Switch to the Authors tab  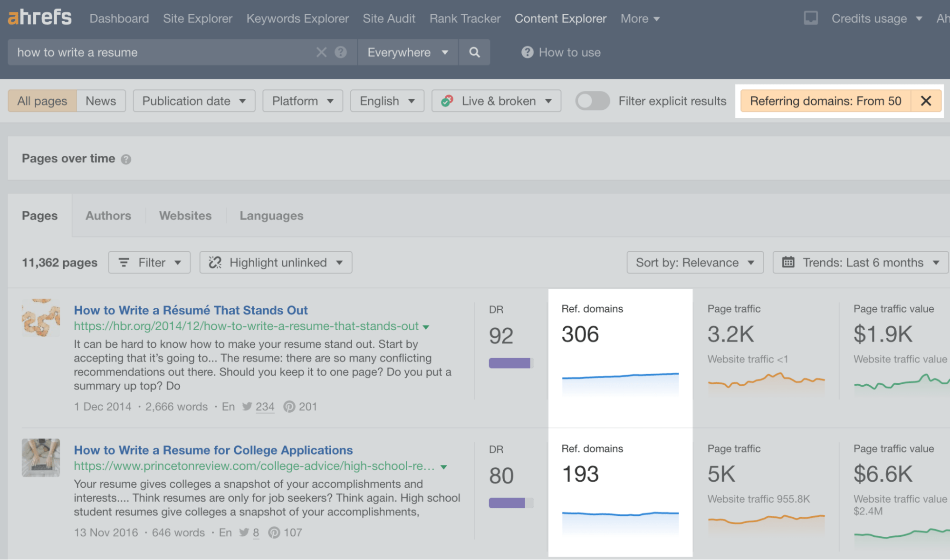(x=108, y=215)
